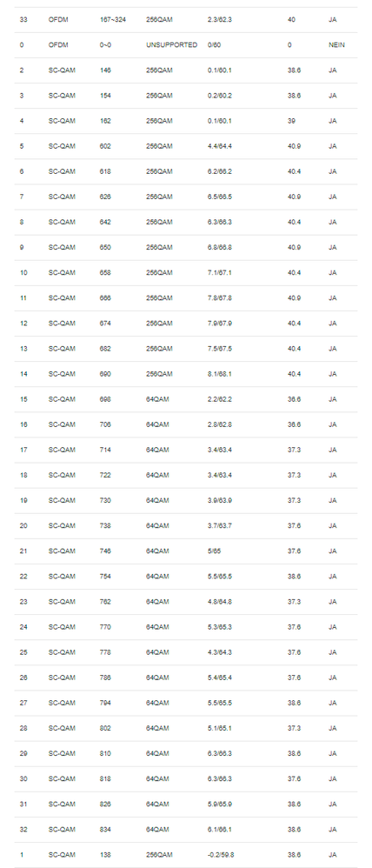Select the 8.1/68.1 signal level value

click(x=220, y=374)
